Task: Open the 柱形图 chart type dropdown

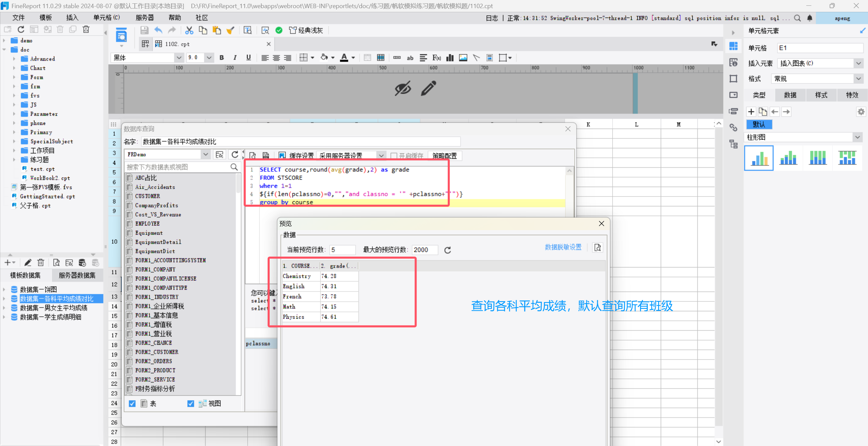Action: click(857, 137)
